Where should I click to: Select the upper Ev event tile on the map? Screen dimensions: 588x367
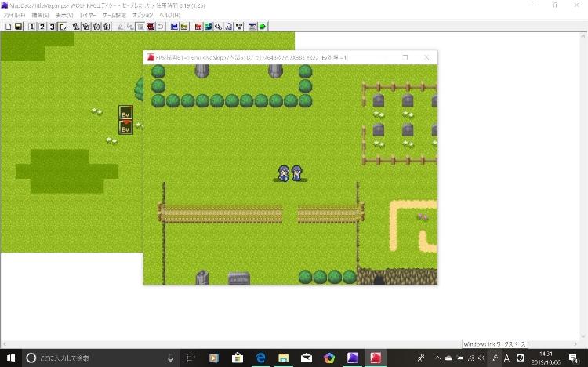point(125,113)
